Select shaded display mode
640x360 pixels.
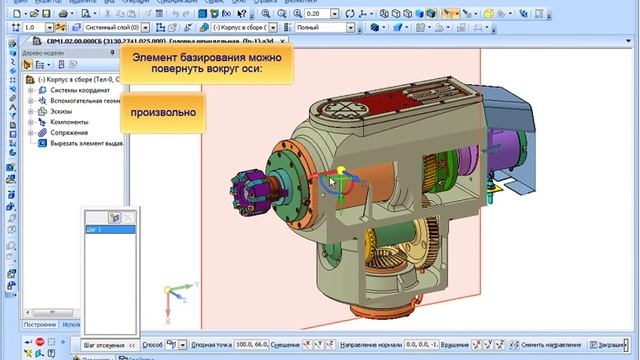click(420, 13)
